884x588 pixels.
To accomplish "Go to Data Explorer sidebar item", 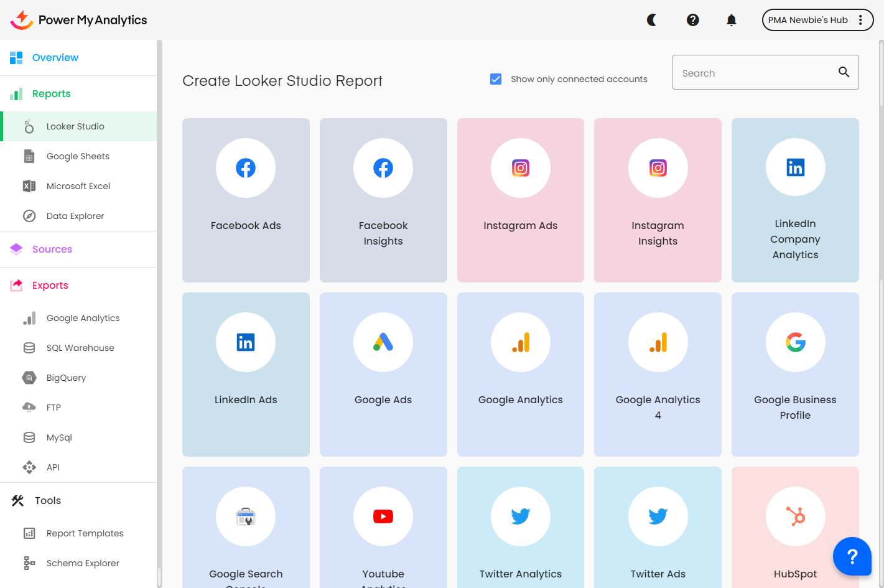I will (75, 216).
